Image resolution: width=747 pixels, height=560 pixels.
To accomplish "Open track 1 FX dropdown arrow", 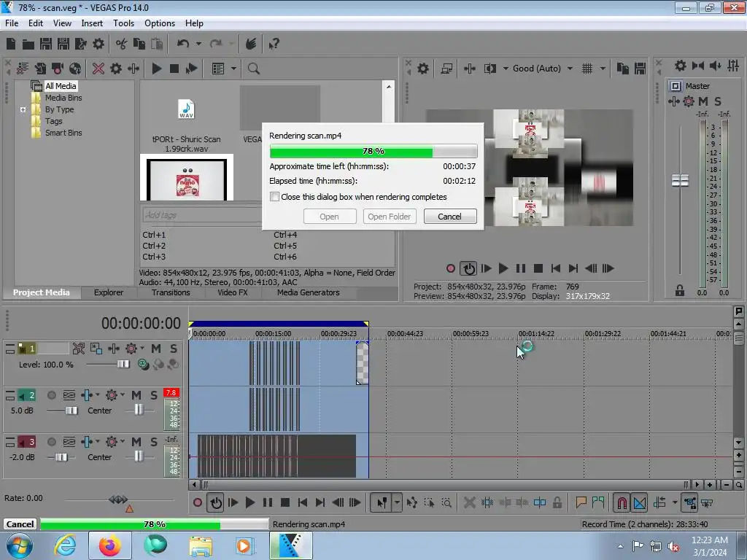I will click(x=142, y=348).
